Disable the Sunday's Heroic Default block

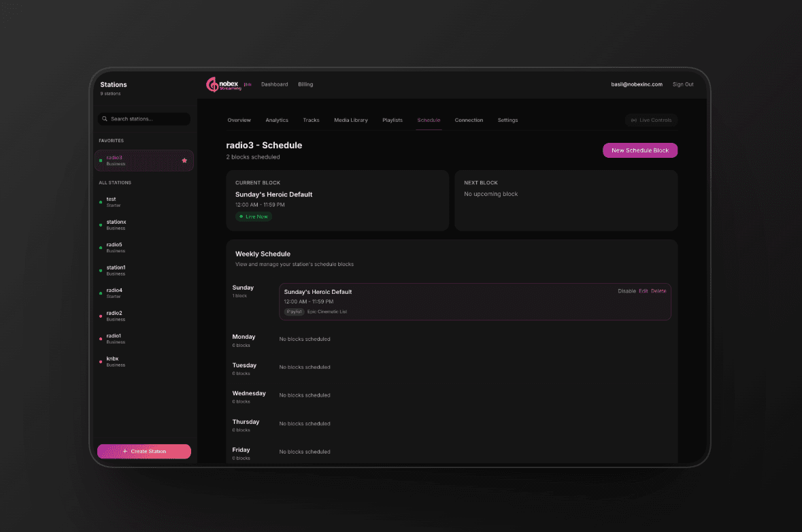pyautogui.click(x=626, y=290)
